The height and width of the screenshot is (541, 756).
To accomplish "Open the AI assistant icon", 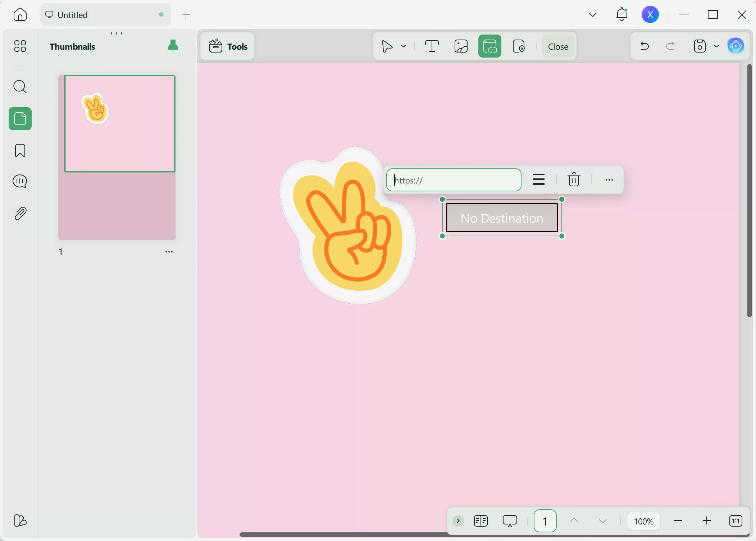I will click(735, 46).
